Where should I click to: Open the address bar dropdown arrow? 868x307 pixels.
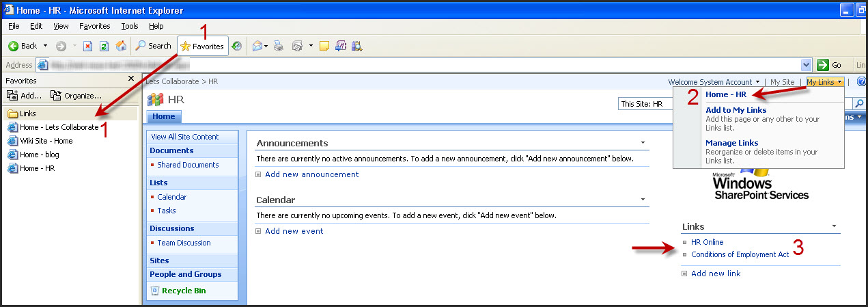[x=807, y=65]
